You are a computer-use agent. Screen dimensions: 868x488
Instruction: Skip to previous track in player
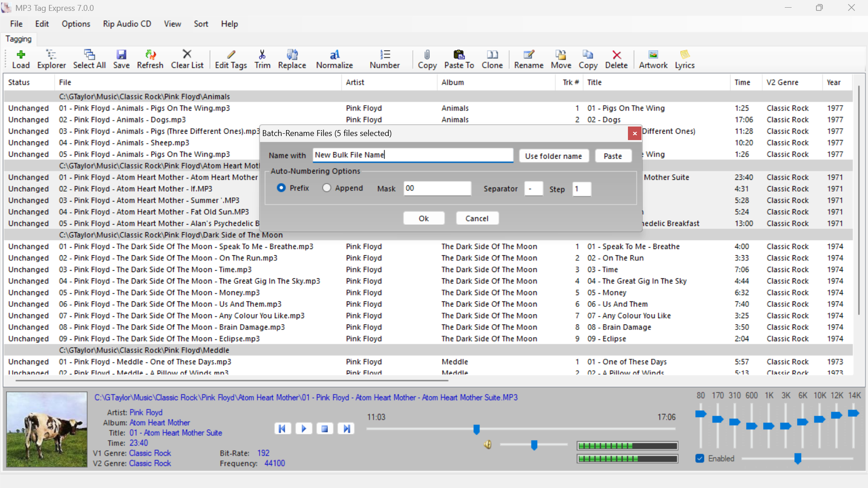[x=283, y=428]
